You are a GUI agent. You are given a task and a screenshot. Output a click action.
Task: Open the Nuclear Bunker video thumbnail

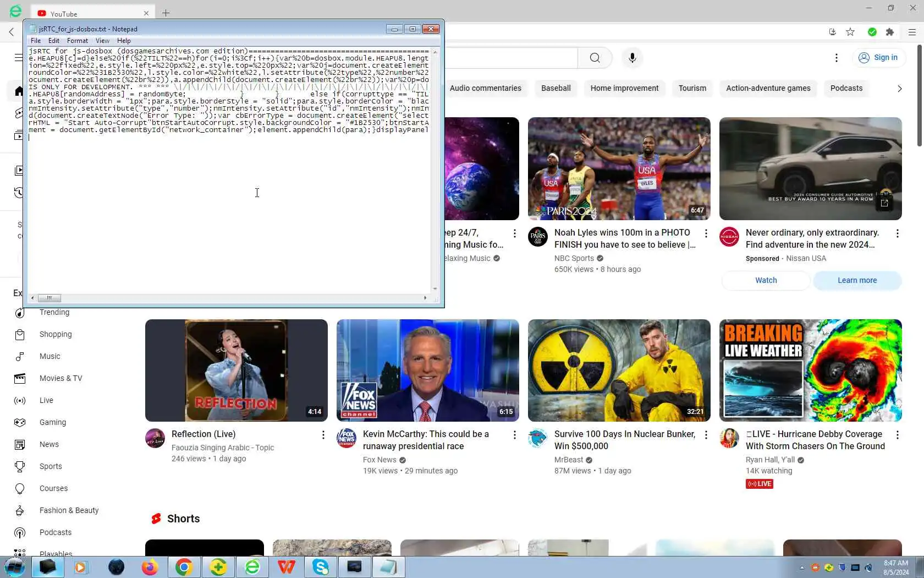[619, 370]
